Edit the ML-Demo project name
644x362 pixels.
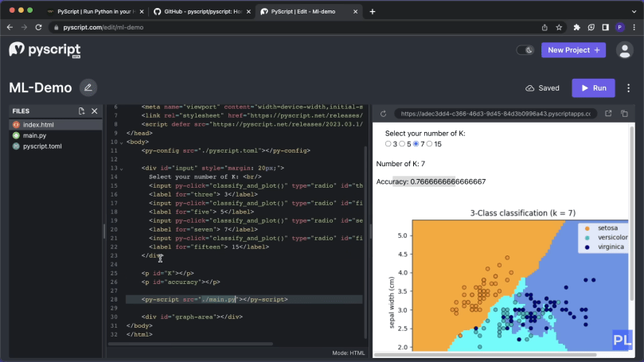(x=88, y=88)
